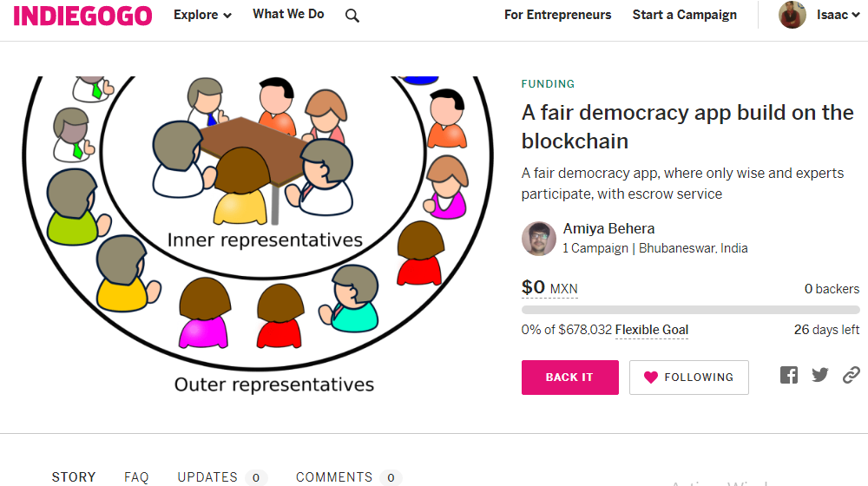Open Isaac's profile avatar
Viewport: 868px width, 486px height.
792,15
